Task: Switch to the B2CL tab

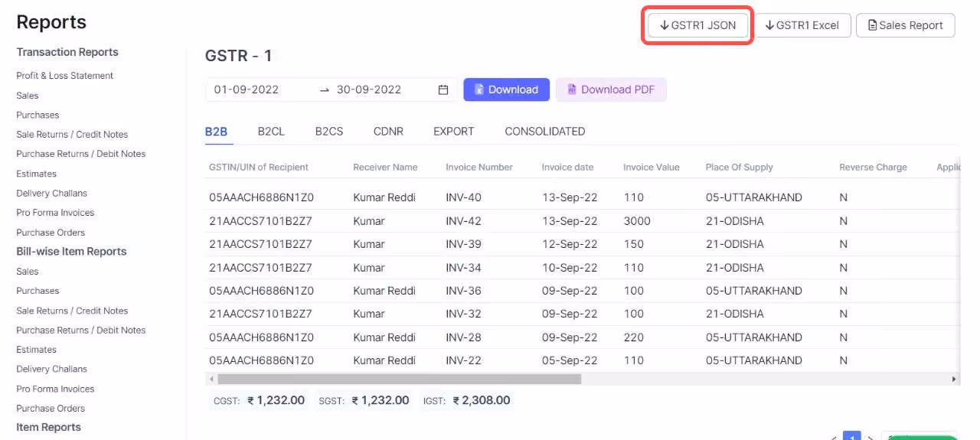Action: tap(271, 132)
